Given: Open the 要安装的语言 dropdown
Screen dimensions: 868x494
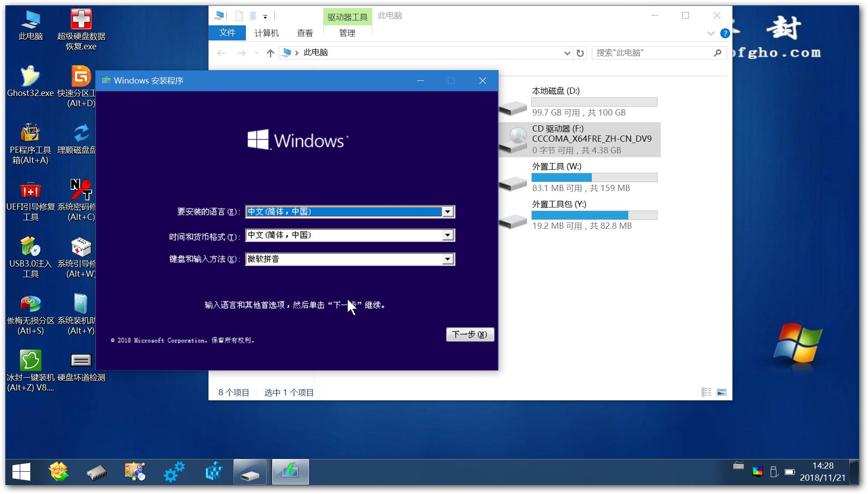Looking at the screenshot, I should pyautogui.click(x=448, y=212).
